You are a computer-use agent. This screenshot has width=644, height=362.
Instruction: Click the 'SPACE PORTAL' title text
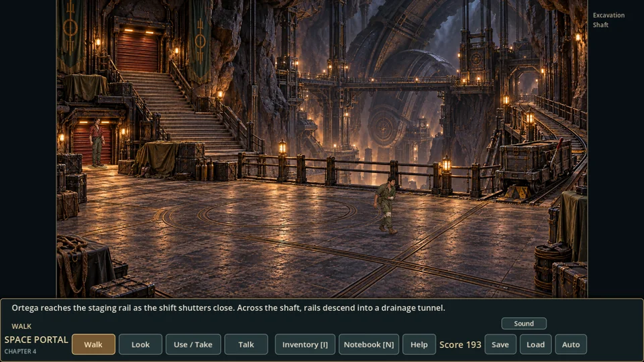[36, 340]
